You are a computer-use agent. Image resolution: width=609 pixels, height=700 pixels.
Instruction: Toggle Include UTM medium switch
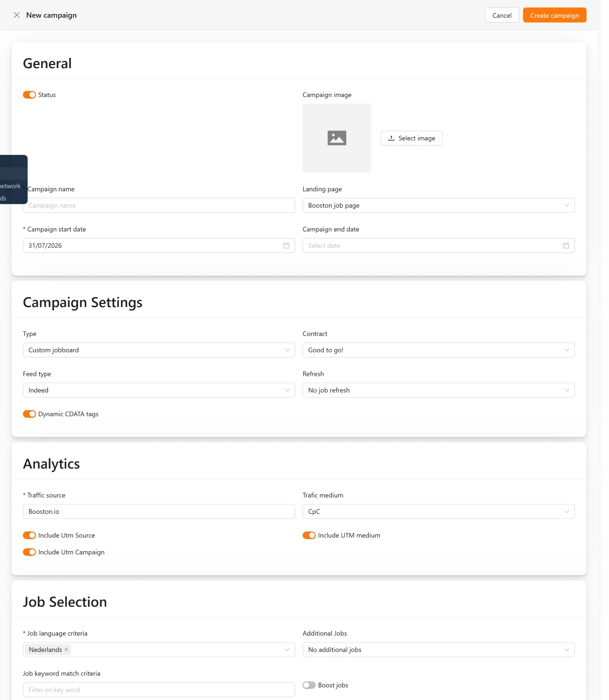[x=309, y=535]
